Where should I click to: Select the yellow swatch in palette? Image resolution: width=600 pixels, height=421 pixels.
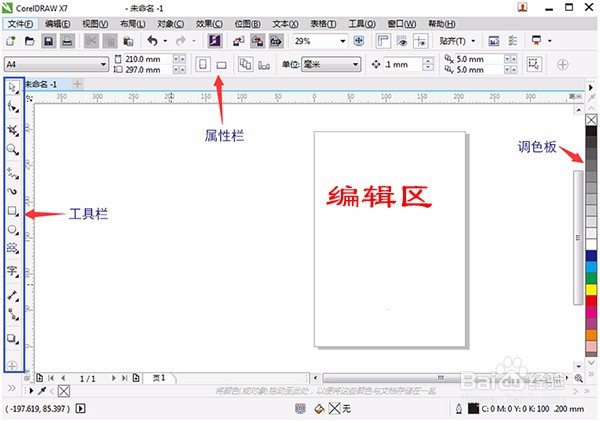pos(591,289)
